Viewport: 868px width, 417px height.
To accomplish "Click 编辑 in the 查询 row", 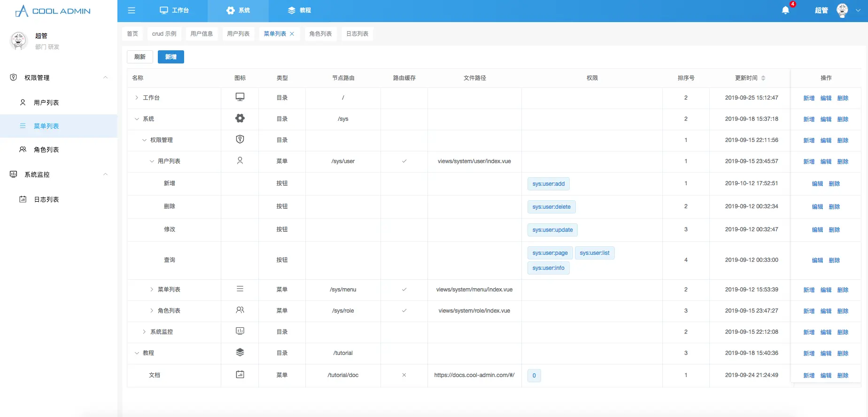I will pyautogui.click(x=817, y=260).
